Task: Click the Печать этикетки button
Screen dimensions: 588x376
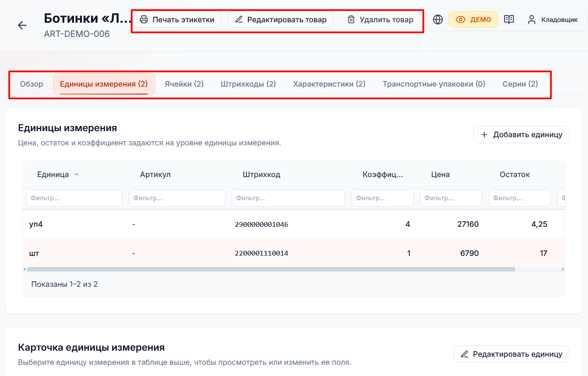Action: 177,20
